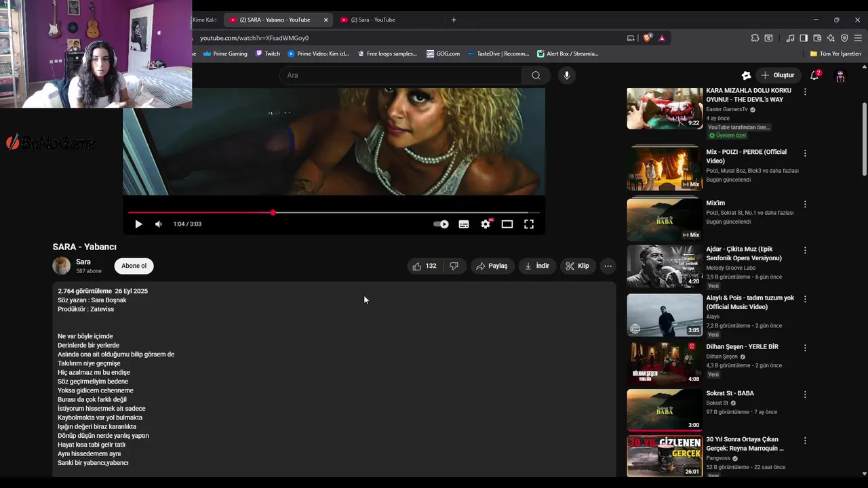Screen dimensions: 868x488
Task: Toggle the autoplay switch in player
Action: tap(441, 224)
